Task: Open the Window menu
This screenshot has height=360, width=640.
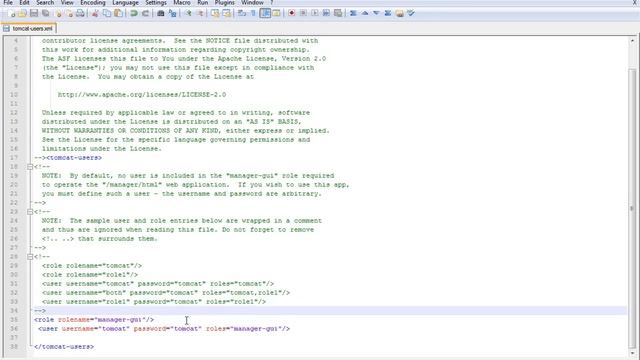Action: click(252, 2)
